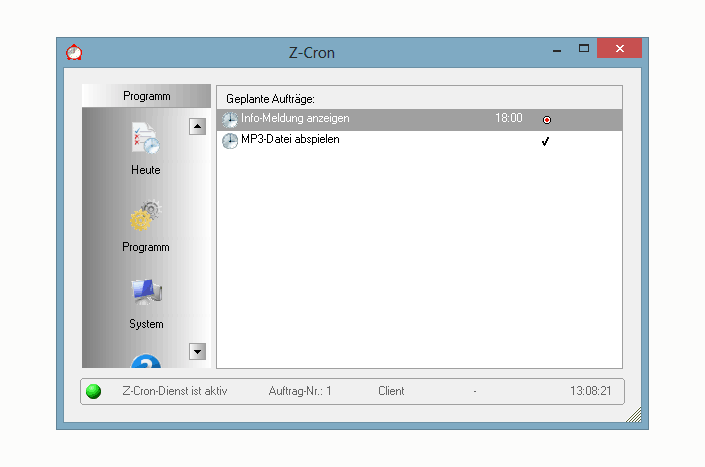Image resolution: width=705 pixels, height=467 pixels.
Task: Open the Heute view icon
Action: 146,138
